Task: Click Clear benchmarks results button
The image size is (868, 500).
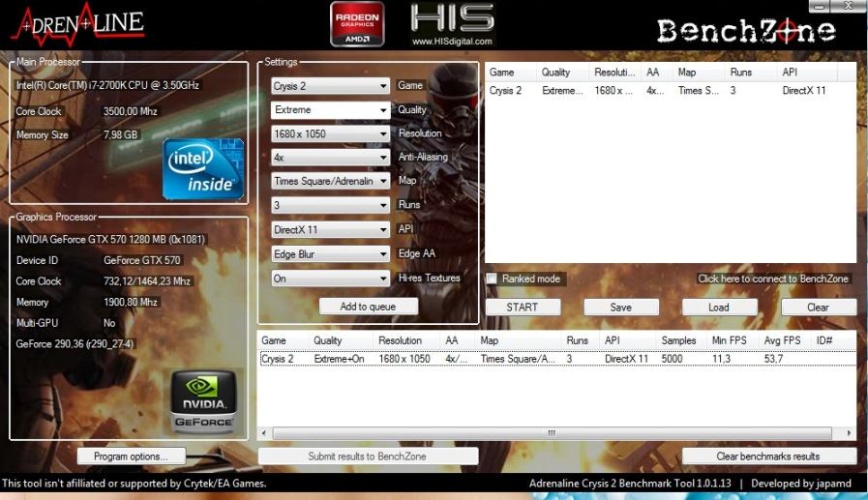Action: pos(769,456)
